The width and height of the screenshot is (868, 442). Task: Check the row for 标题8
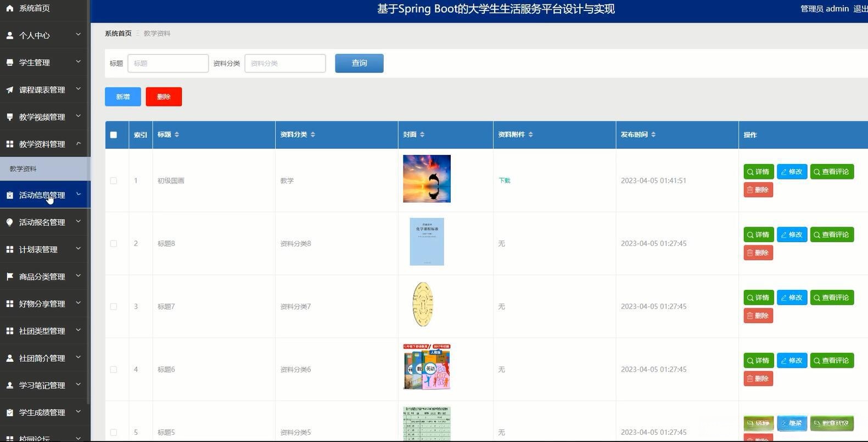click(114, 244)
